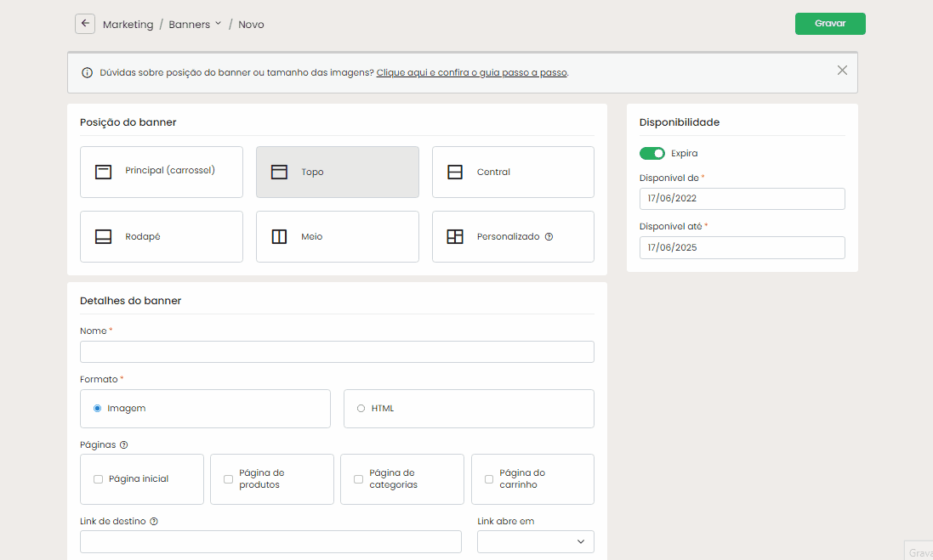Click the help icon beside Páginas
The height and width of the screenshot is (560, 933).
tap(124, 444)
